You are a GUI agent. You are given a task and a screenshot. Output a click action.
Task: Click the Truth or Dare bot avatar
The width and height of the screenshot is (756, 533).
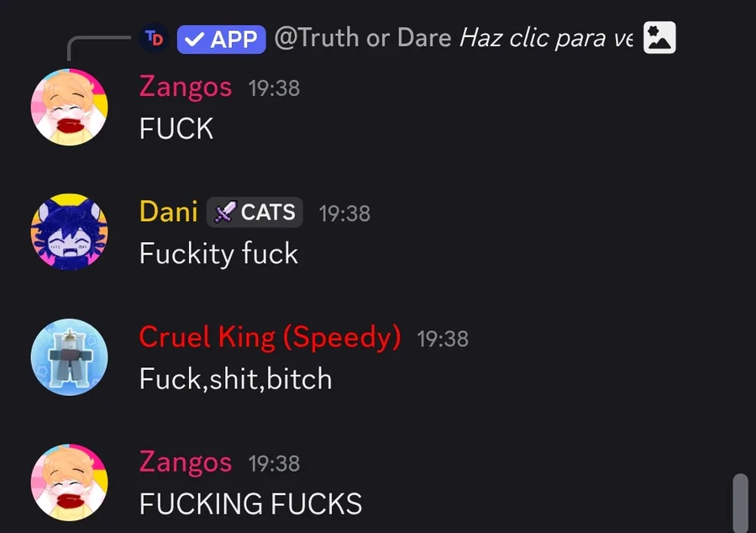coord(154,38)
